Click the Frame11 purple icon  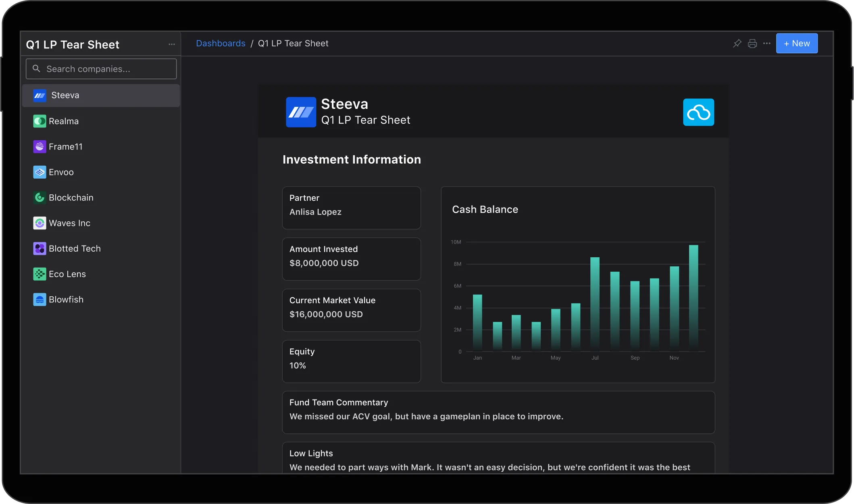tap(40, 146)
